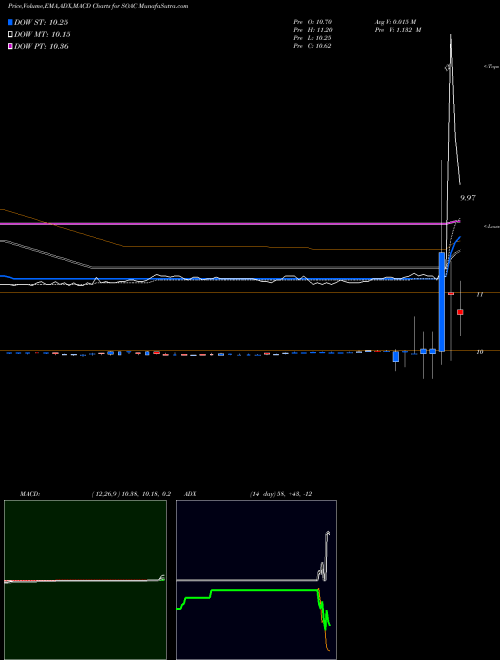Screen dimensions: 500x660
Task: Click the 'Pre C: 10.62' close value
Action: (312, 46)
